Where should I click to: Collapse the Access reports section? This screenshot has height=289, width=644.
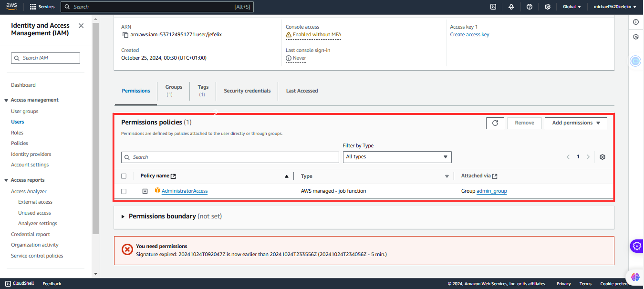tap(6, 180)
